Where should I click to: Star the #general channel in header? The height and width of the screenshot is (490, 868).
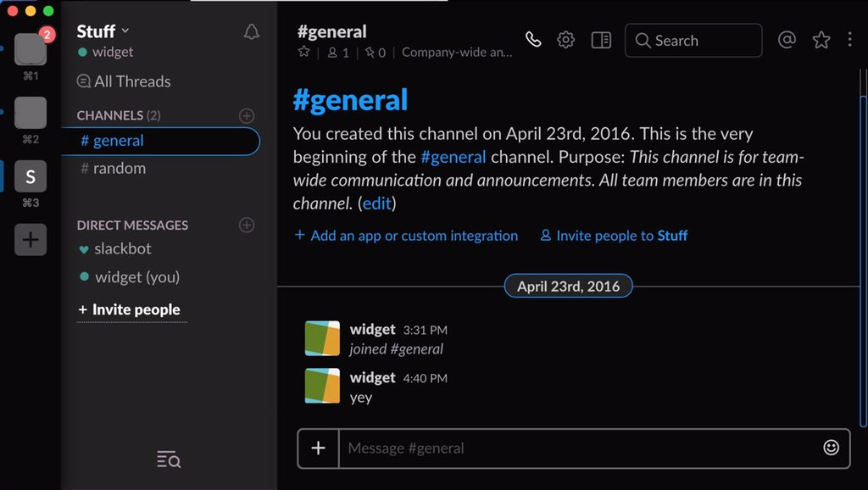click(x=304, y=53)
